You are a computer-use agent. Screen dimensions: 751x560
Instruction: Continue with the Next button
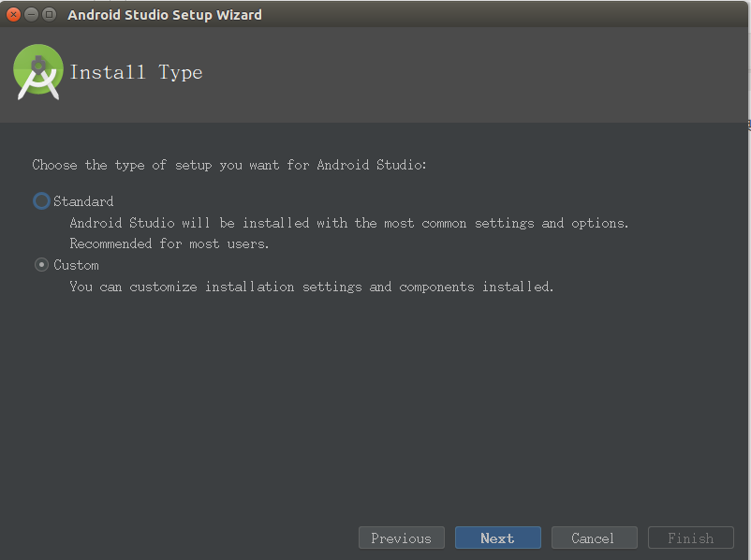pos(497,538)
